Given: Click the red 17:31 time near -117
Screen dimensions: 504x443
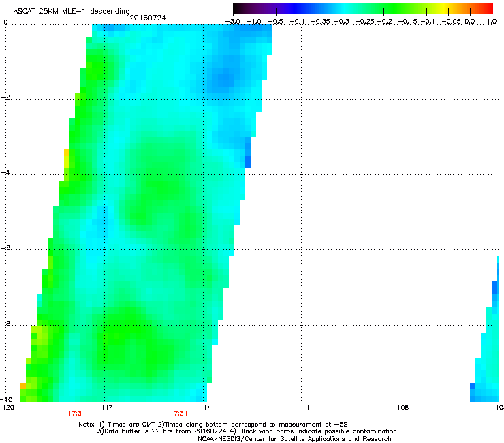Looking at the screenshot, I should click(76, 414).
